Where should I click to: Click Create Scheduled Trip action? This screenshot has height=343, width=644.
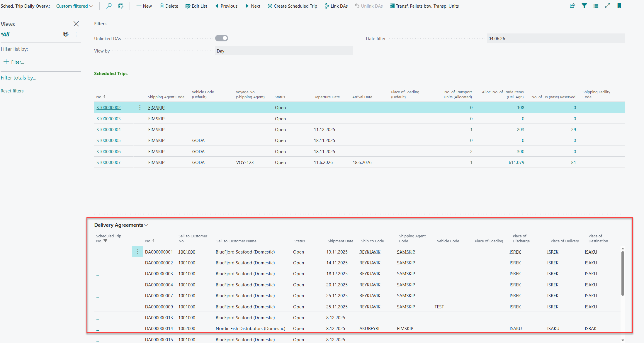(292, 6)
